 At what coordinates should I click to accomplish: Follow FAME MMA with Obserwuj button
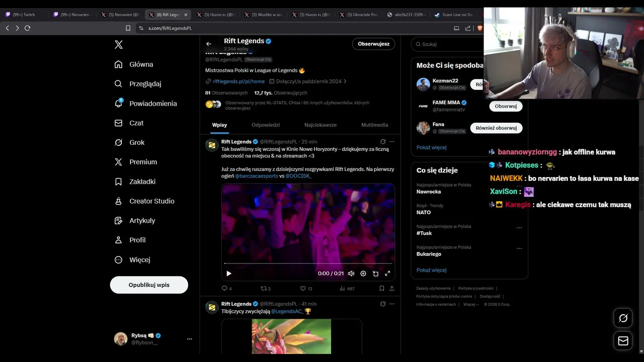pos(506,106)
